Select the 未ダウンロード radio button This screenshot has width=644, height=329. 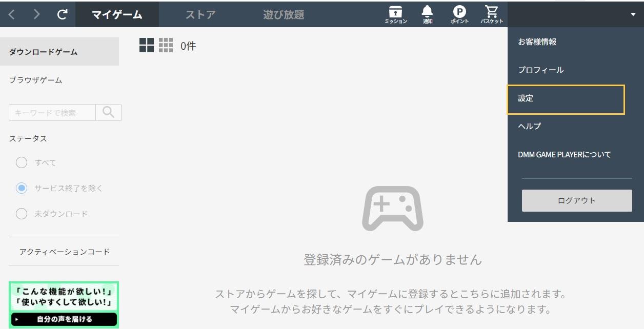click(x=22, y=214)
